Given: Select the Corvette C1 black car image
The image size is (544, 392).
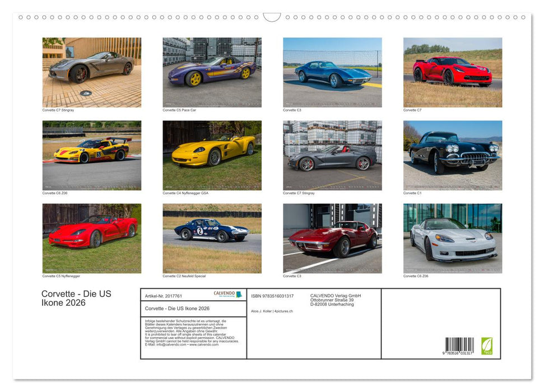Looking at the screenshot, I should 452,155.
